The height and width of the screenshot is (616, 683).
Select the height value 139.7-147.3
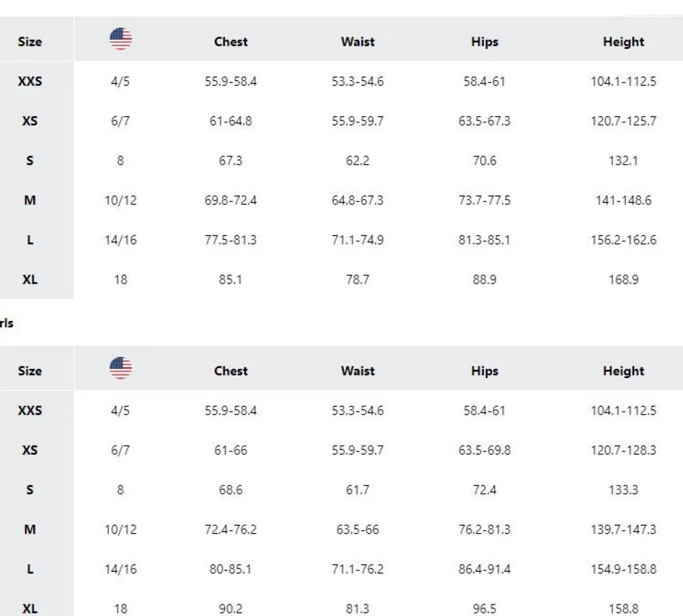(x=624, y=529)
